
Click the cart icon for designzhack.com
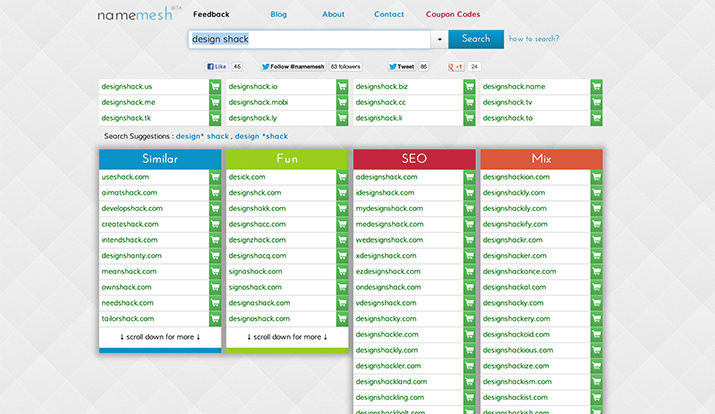pyautogui.click(x=342, y=240)
